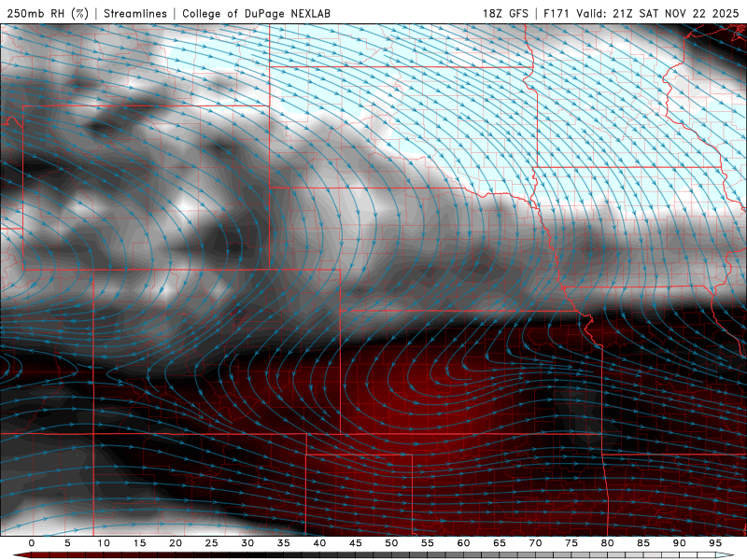Click the '18Z GFS' model run label
The width and height of the screenshot is (747, 560).
(x=505, y=13)
